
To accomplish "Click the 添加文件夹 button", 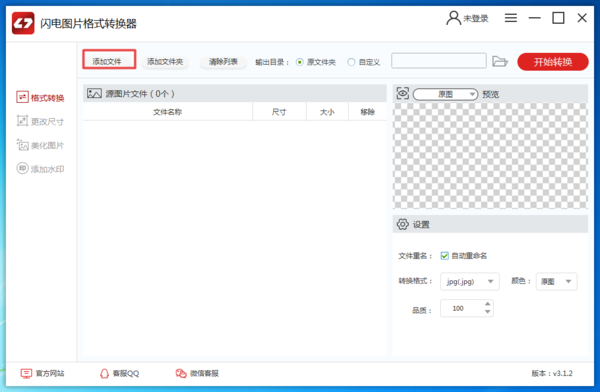I will click(165, 61).
